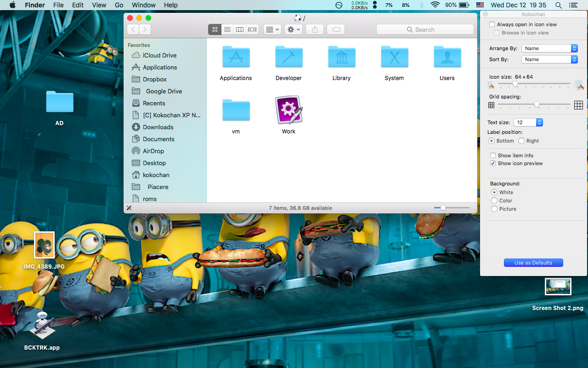
Task: Open the Go menu
Action: point(119,5)
